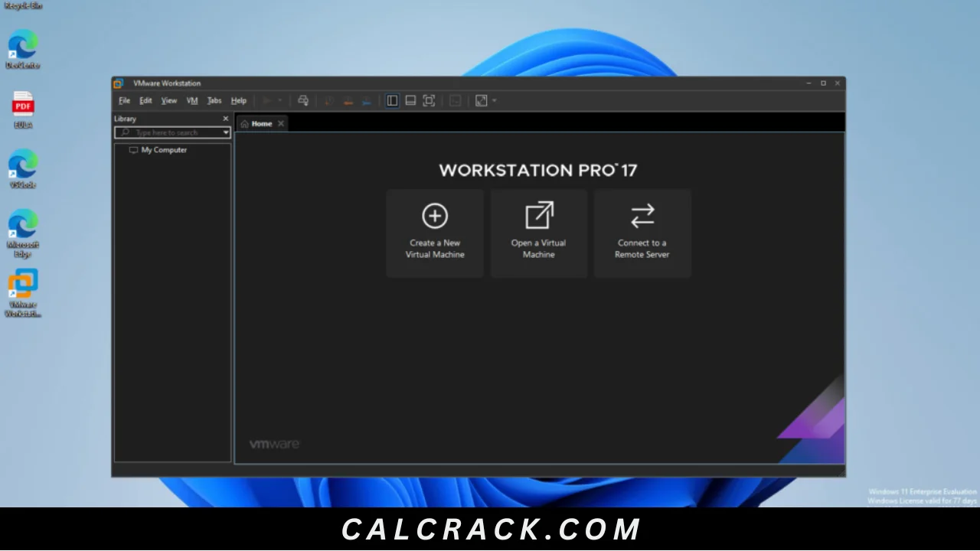Image resolution: width=980 pixels, height=551 pixels.
Task: Open the VM menu
Action: (192, 101)
